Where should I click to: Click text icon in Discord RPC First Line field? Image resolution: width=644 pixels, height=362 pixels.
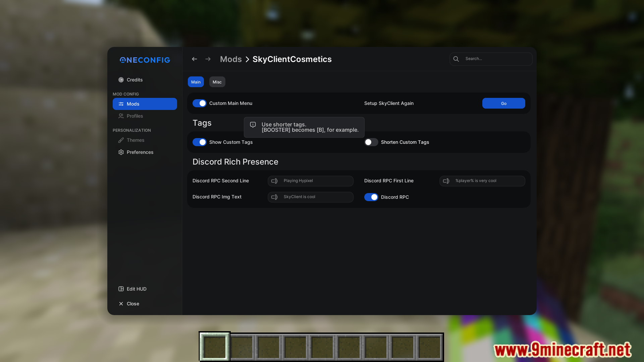(446, 181)
